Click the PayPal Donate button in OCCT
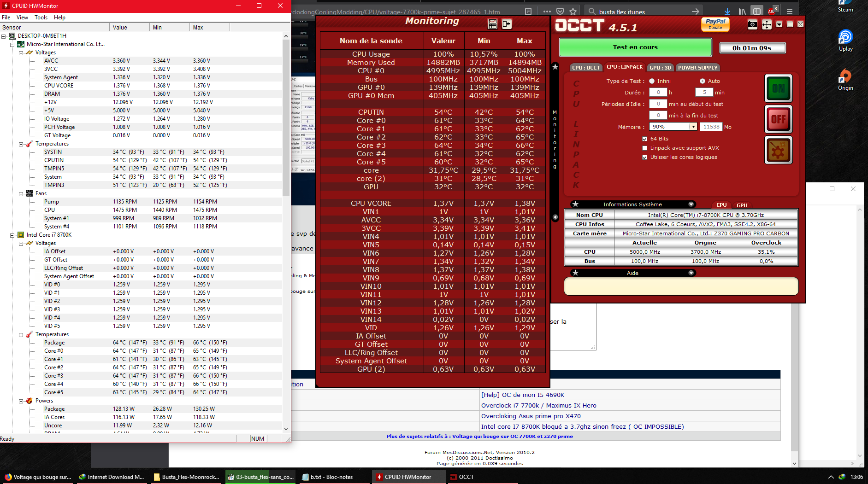 click(715, 24)
